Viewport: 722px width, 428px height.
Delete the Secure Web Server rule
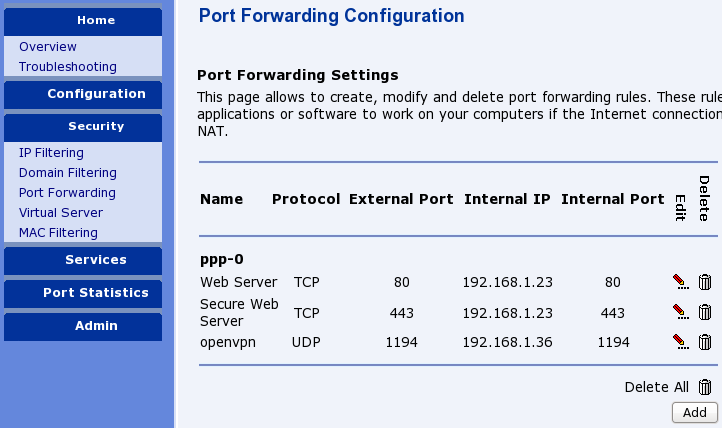704,312
